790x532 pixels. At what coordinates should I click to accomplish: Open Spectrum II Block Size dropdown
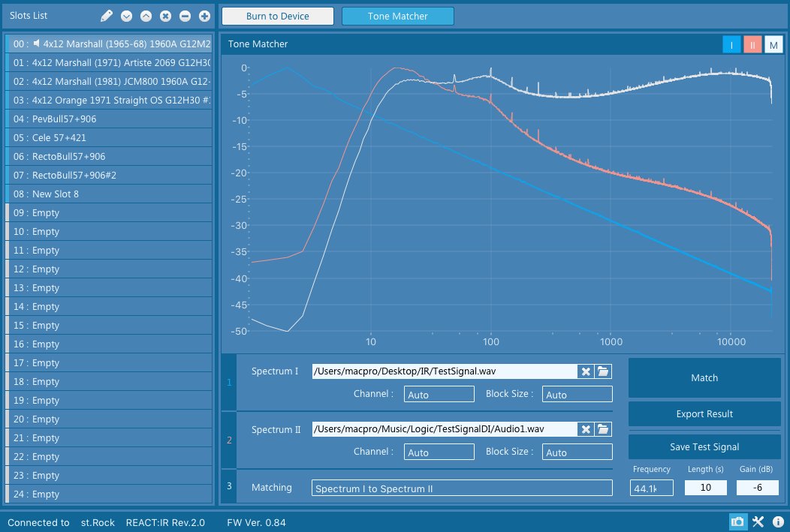click(577, 452)
